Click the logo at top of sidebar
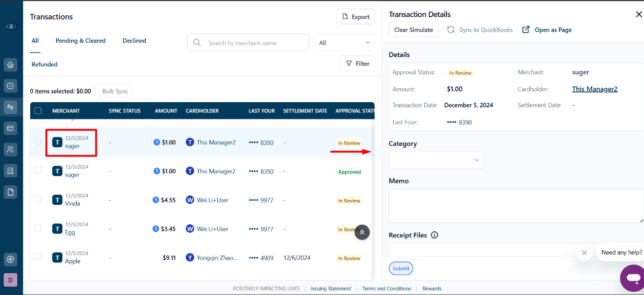The height and width of the screenshot is (295, 644). click(x=11, y=26)
